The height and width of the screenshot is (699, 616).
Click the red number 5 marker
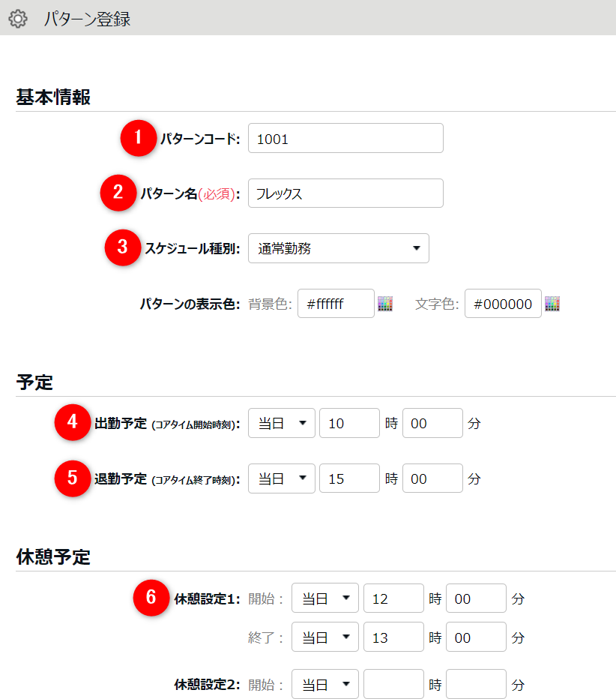[73, 478]
